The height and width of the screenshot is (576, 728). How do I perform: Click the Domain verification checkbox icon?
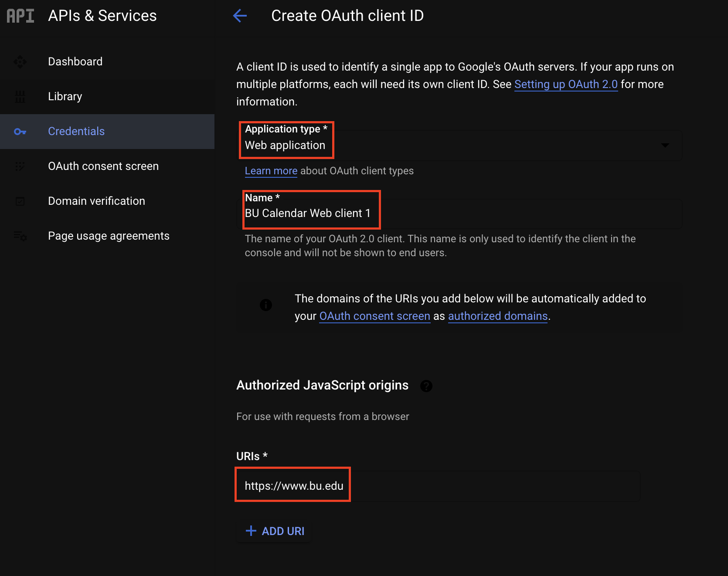20,201
